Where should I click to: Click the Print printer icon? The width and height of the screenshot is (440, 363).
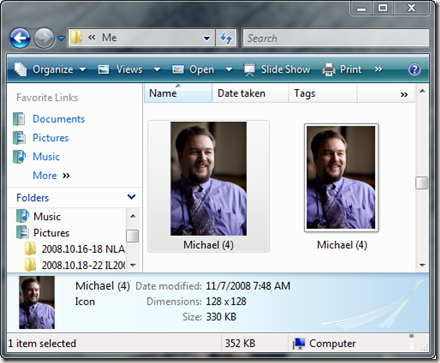(329, 70)
